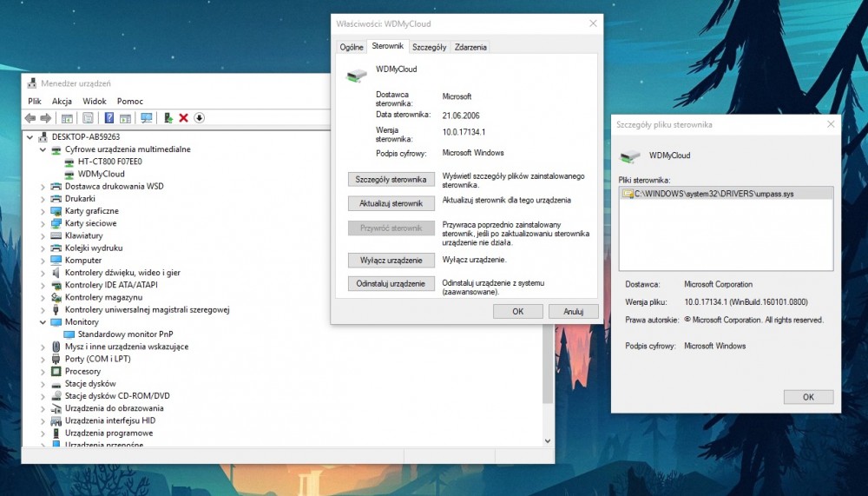Click the update driver toolbar icon
The height and width of the screenshot is (496, 868).
[x=168, y=118]
